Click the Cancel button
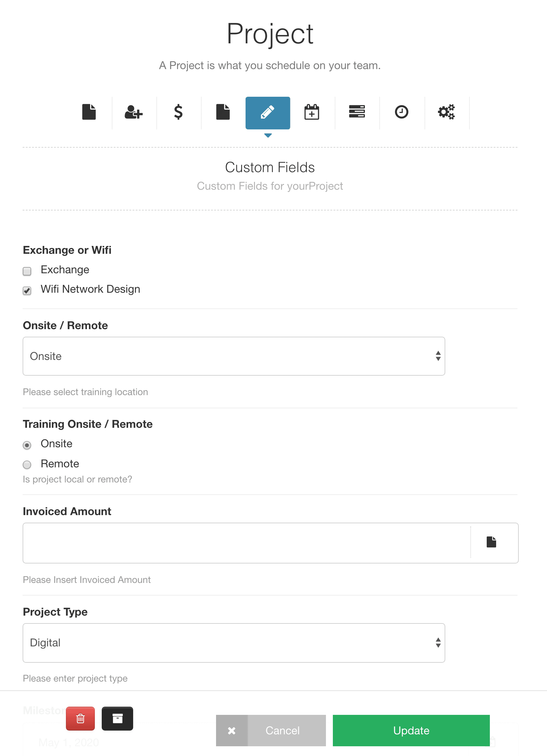The width and height of the screenshot is (547, 756). coord(271,730)
